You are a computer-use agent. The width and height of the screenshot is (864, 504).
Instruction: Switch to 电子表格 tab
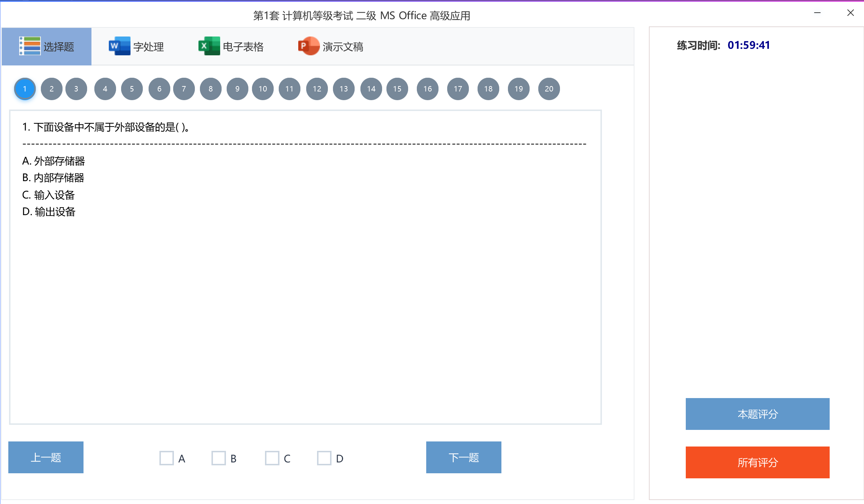[x=243, y=47]
